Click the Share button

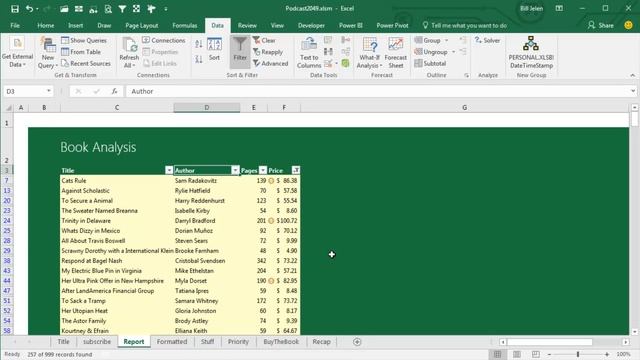[x=600, y=25]
